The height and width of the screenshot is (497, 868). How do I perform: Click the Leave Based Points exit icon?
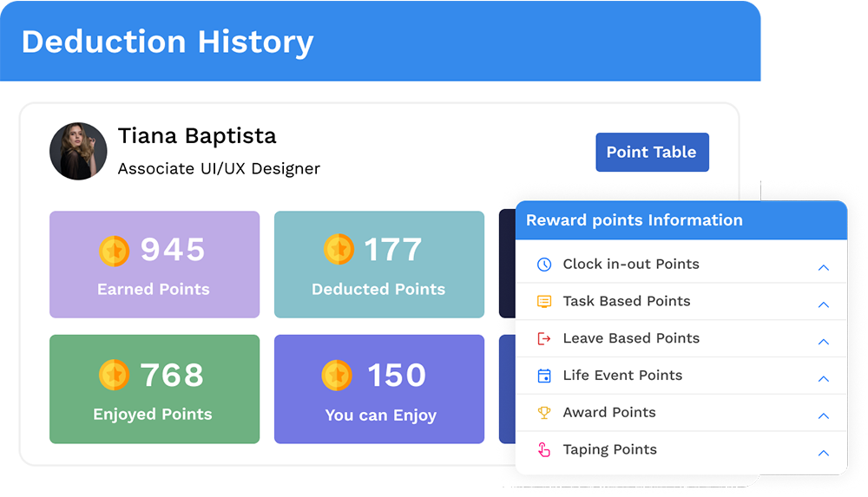tap(544, 338)
